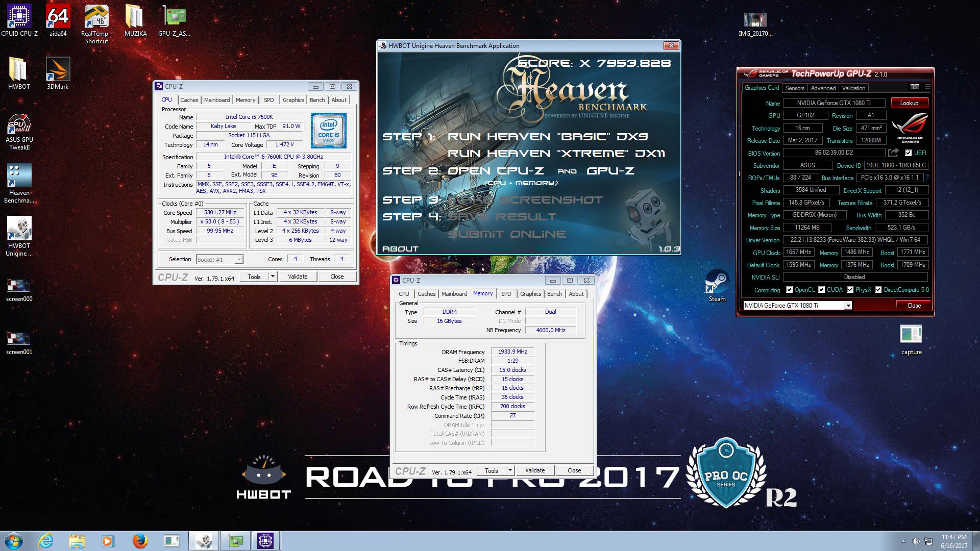Click the volume icon in system tray
The image size is (980, 551).
coord(916,541)
